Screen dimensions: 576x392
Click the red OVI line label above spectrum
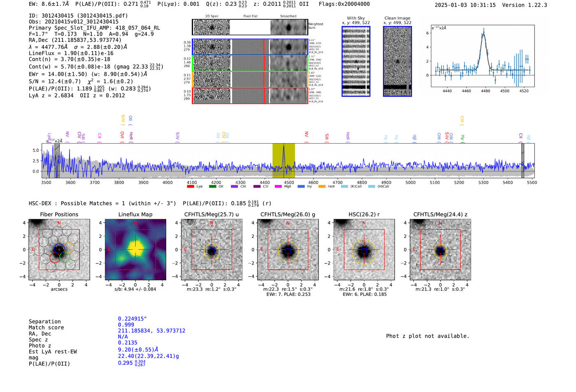[x=122, y=137]
